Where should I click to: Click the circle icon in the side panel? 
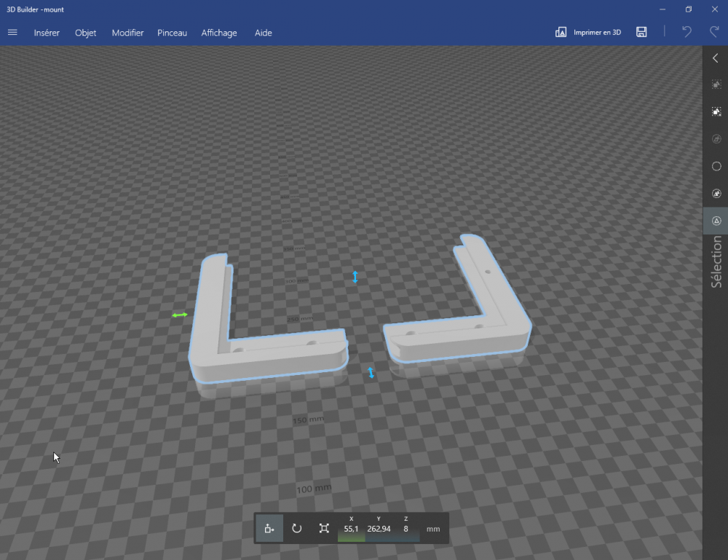(x=716, y=166)
